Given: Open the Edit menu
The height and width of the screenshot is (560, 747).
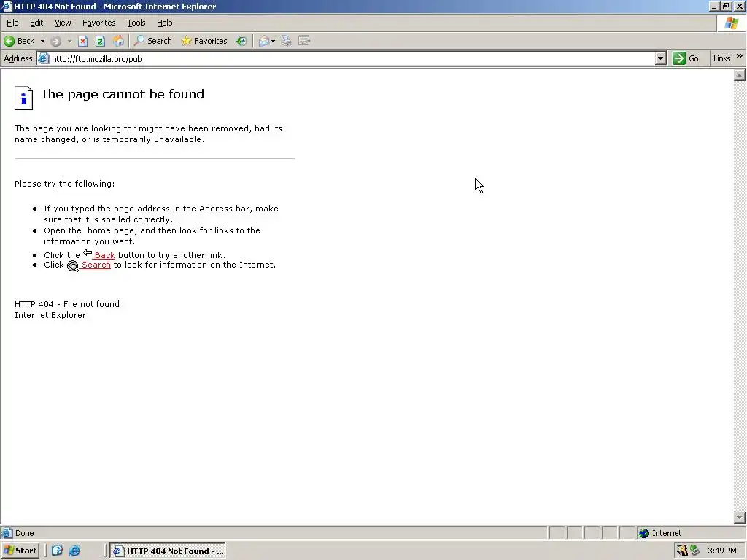Looking at the screenshot, I should (x=36, y=23).
